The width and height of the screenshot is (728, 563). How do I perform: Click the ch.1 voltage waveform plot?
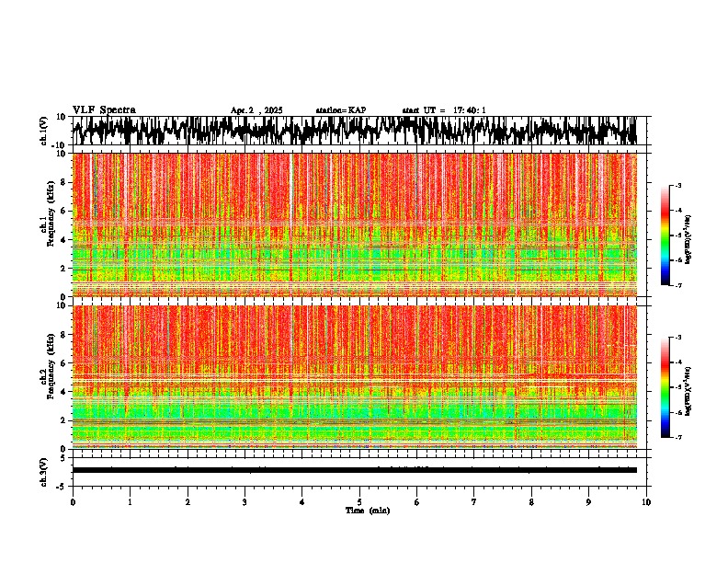click(358, 131)
